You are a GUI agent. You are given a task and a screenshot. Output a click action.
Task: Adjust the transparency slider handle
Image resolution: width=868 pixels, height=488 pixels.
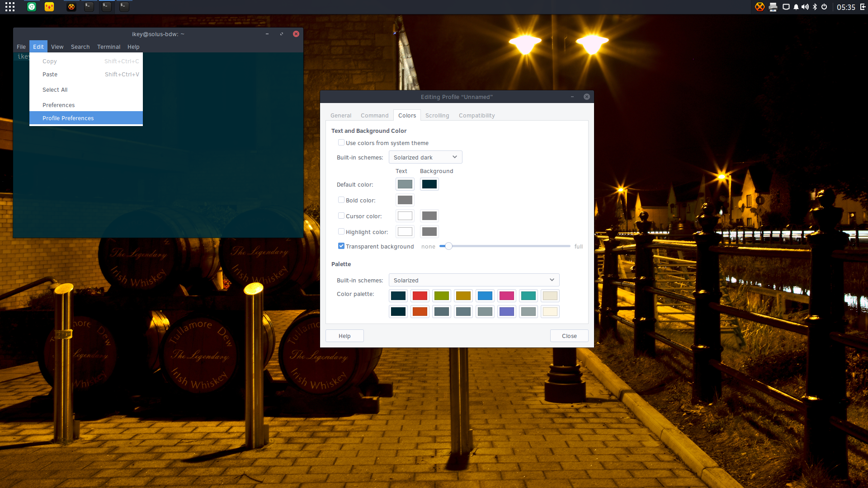pyautogui.click(x=448, y=246)
